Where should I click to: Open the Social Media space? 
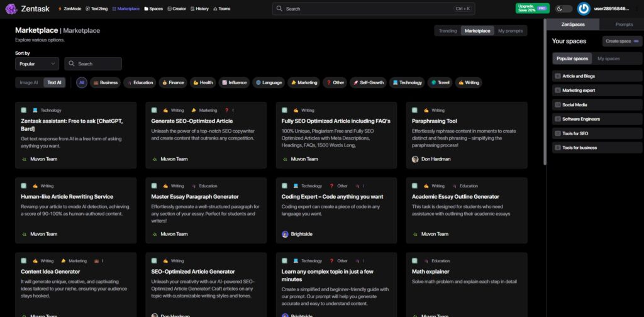597,104
